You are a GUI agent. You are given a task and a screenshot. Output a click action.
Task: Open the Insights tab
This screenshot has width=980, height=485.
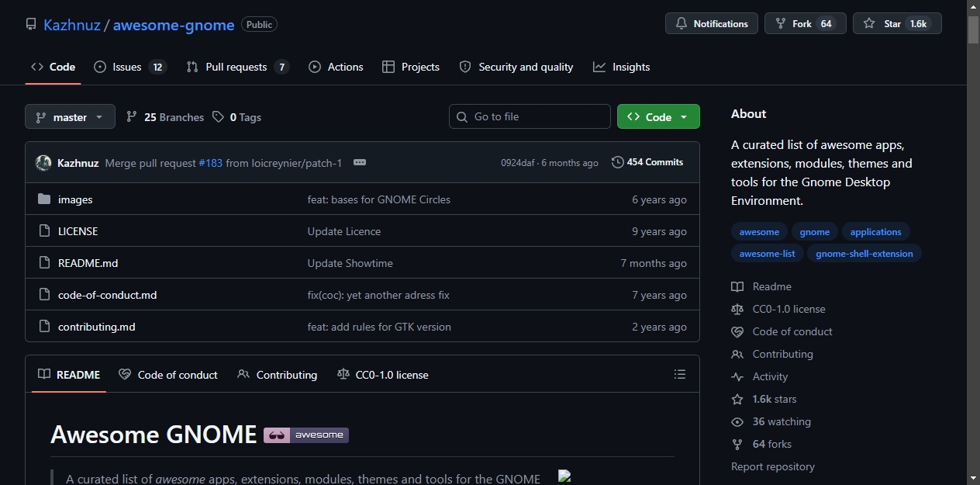pos(622,67)
